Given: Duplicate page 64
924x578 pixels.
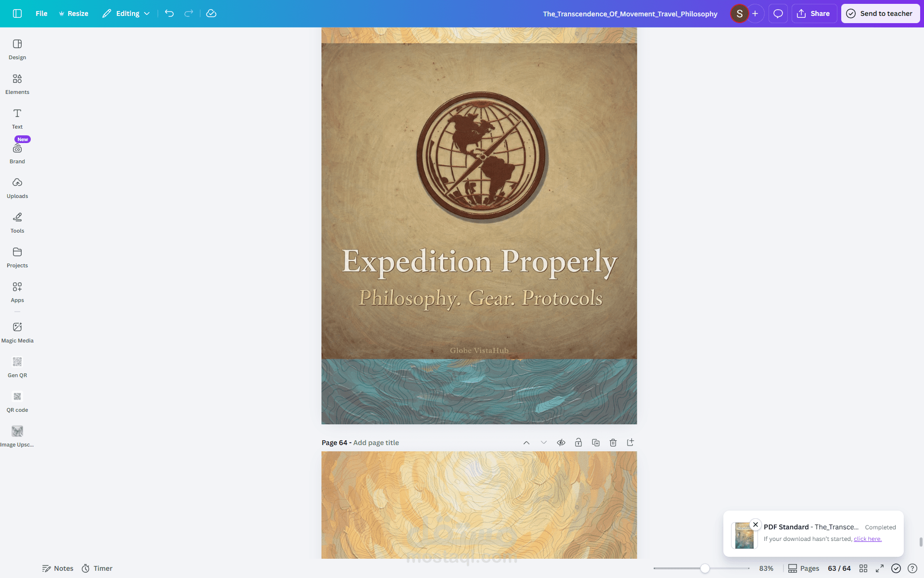Looking at the screenshot, I should 596,443.
